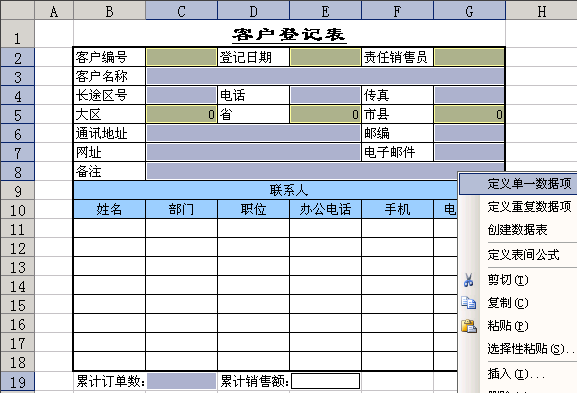
Task: Click the 长途区号 input cell
Action: [181, 95]
